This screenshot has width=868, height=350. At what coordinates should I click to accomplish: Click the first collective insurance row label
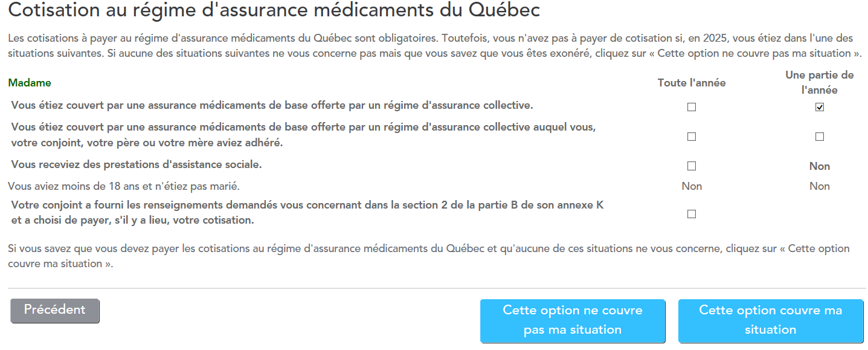click(272, 105)
